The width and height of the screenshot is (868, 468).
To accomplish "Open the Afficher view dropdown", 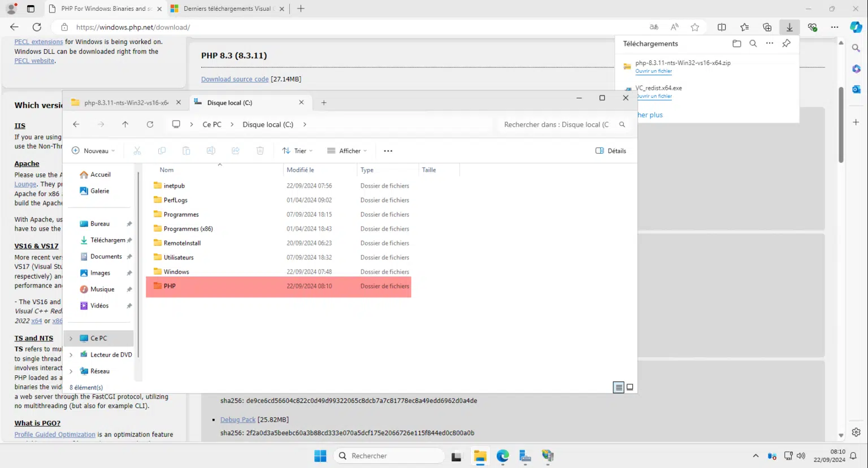I will pos(347,151).
